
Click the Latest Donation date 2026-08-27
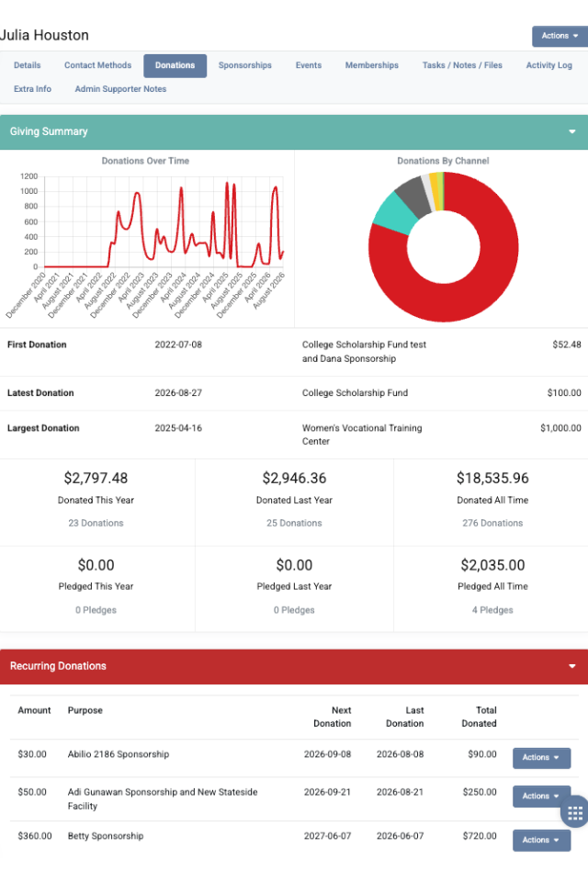178,393
